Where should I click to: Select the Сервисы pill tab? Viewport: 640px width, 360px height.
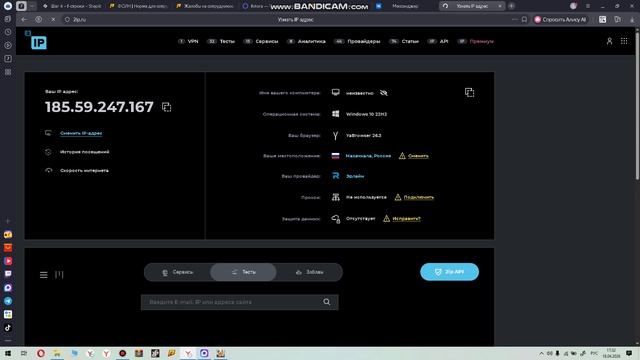pyautogui.click(x=178, y=272)
